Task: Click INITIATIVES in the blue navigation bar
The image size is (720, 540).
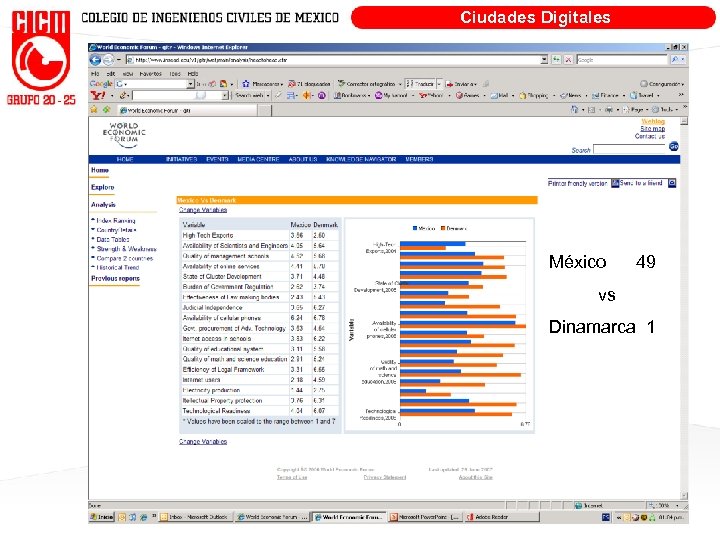Action: tap(181, 159)
